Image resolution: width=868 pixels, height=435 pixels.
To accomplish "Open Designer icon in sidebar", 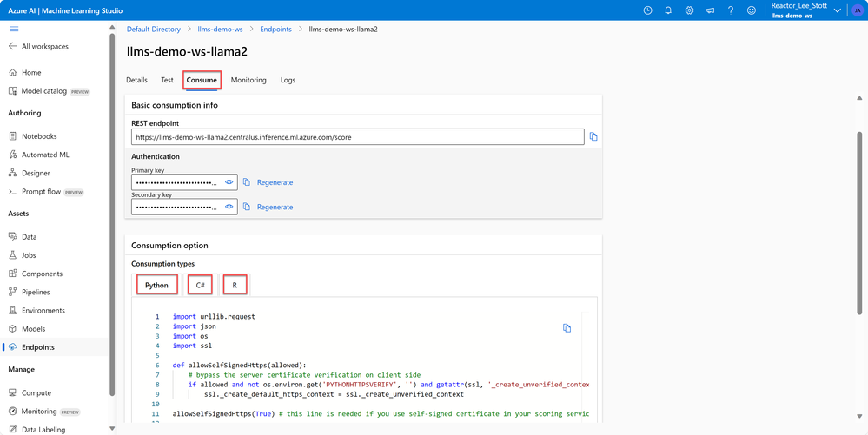I will tap(13, 174).
